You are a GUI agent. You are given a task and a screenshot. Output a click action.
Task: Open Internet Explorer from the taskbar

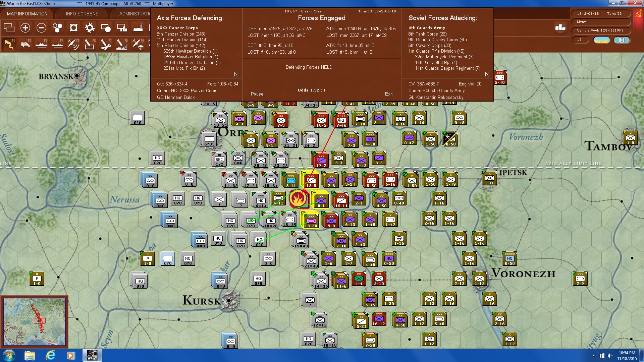(x=51, y=355)
